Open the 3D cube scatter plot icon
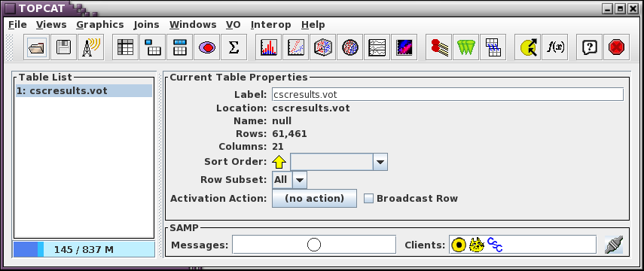Screen dimensions: 644x271 323,47
